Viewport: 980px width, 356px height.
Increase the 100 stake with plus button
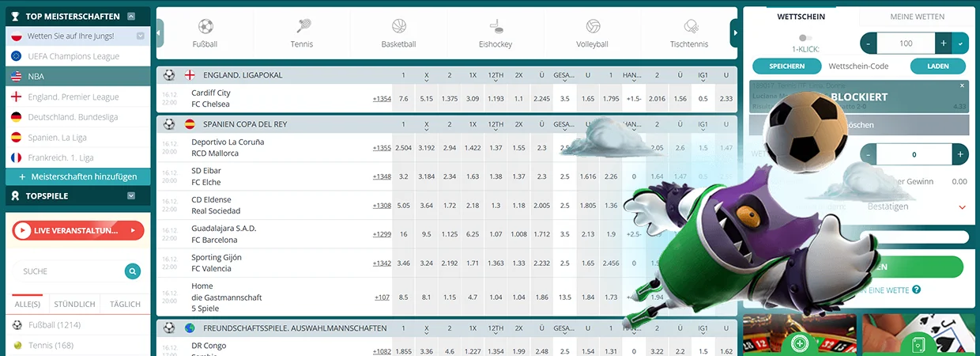coord(944,44)
